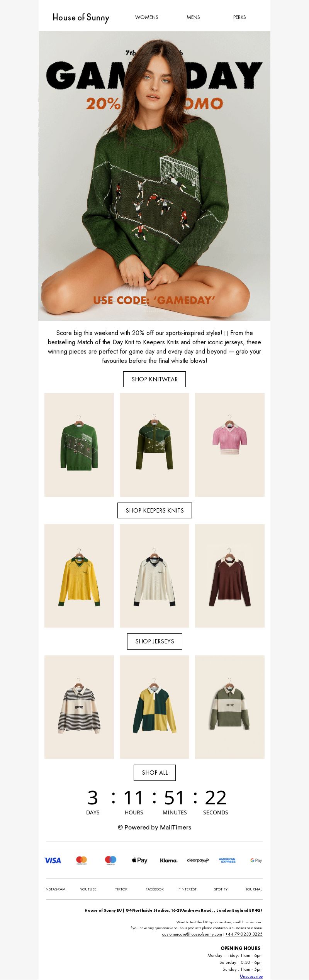
Task: Click the Klarna logo
Action: 169,860
